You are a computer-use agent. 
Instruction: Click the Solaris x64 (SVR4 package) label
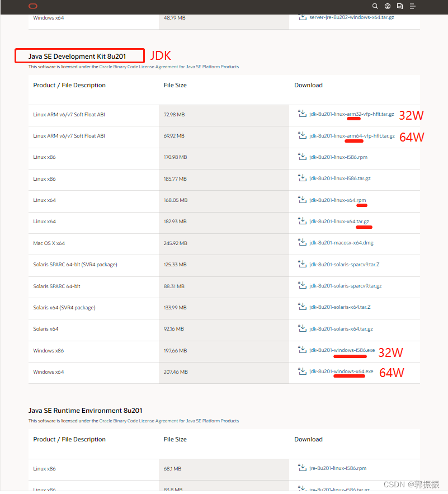click(x=64, y=308)
